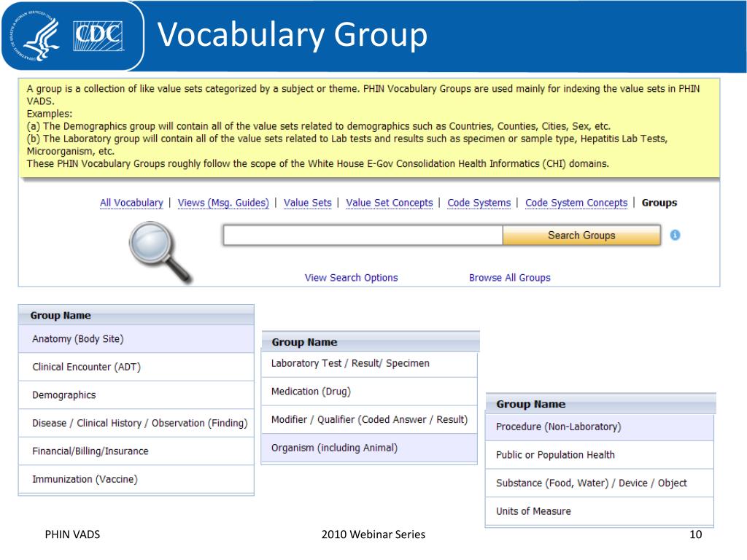Image resolution: width=747 pixels, height=560 pixels.
Task: Click the CDC logo
Action: pyautogui.click(x=98, y=36)
